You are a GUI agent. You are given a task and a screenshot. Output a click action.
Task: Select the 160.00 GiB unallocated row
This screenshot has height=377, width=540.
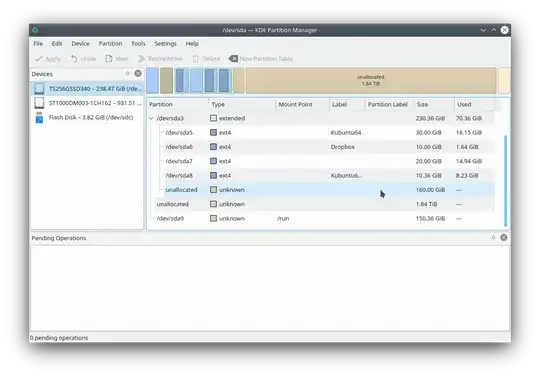[322, 190]
